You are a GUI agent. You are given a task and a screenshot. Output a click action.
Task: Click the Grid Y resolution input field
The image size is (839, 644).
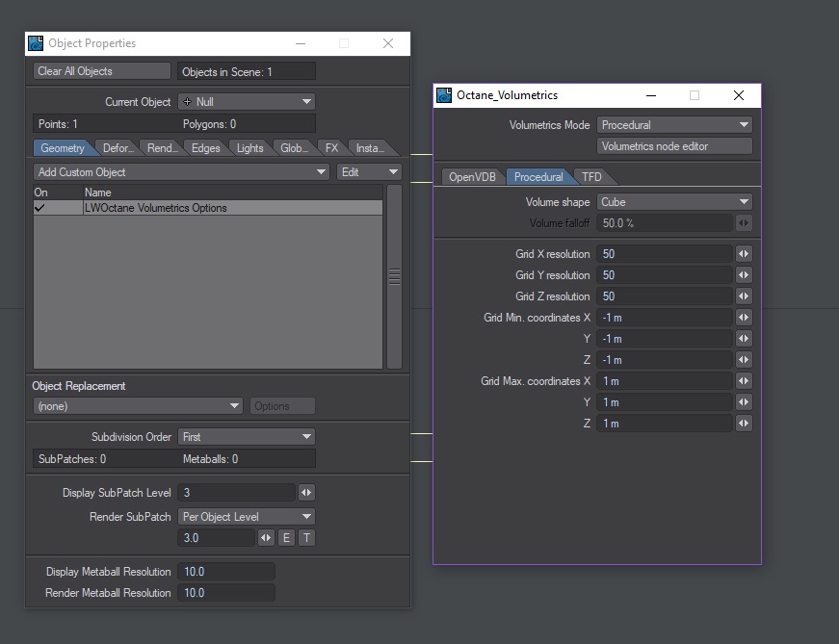click(664, 275)
